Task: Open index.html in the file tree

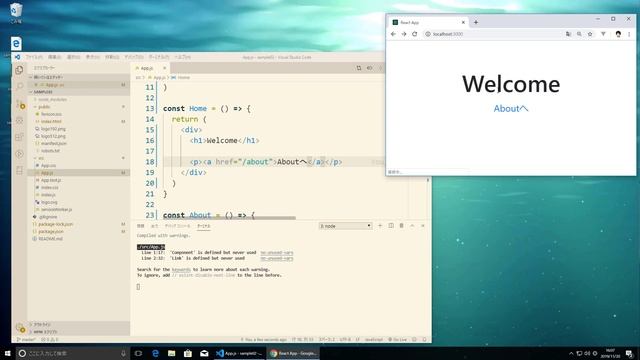Action: coord(51,121)
